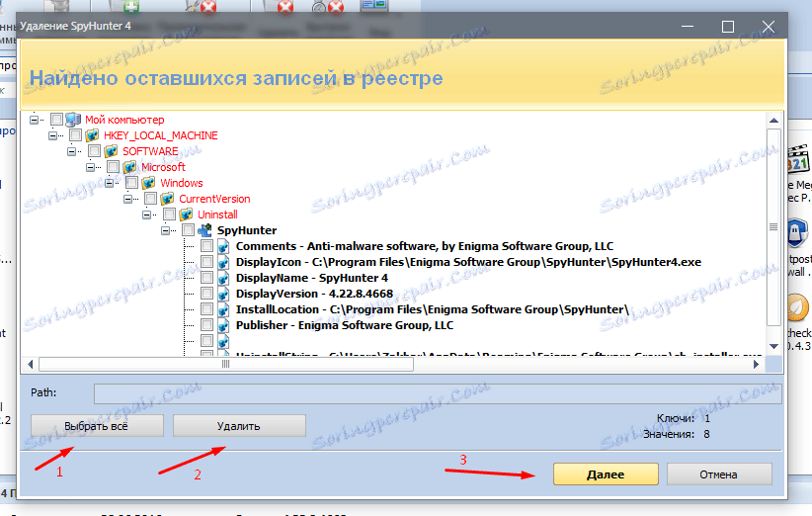Viewport: 812px width, 516px height.
Task: Select the CurrentVersion tree label
Action: 214,199
